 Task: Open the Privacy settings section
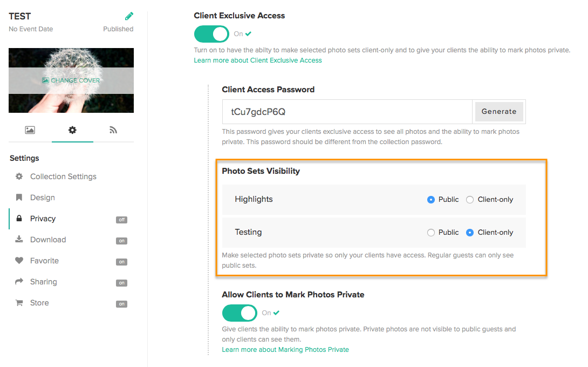[43, 219]
